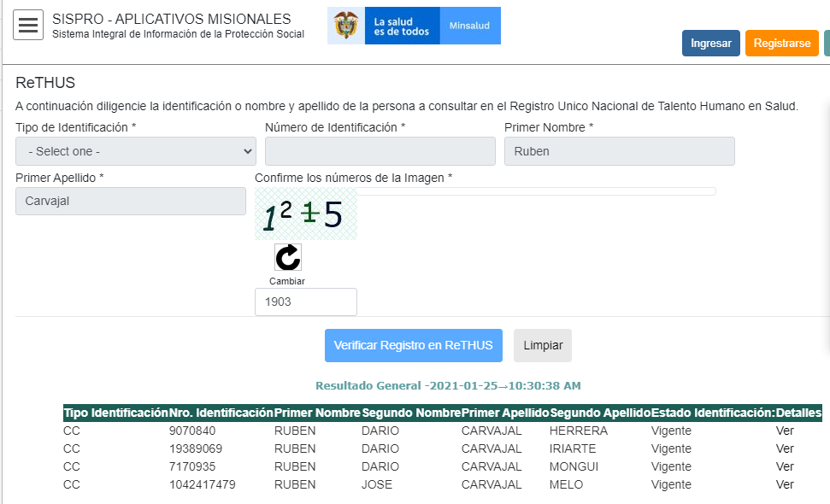Screen dimensions: 830x504
Task: Open Ver details for Carvajal Herrera
Action: 785,431
